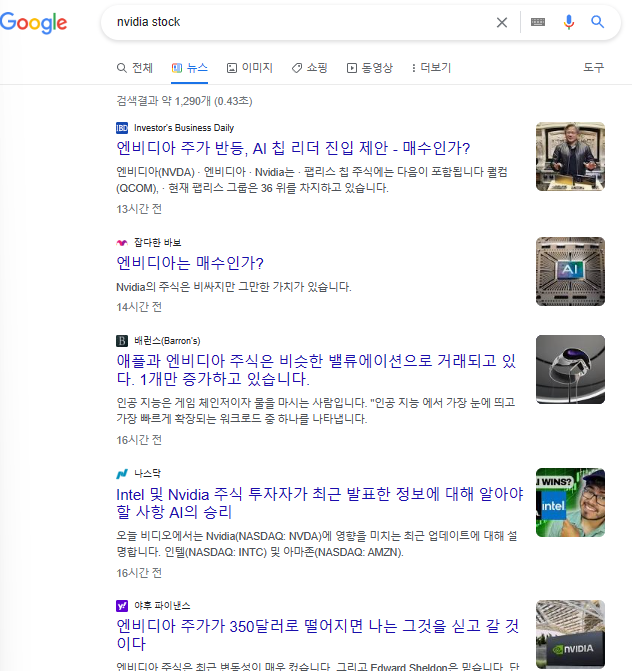Open headline 엔비디아는 매수인가?
The width and height of the screenshot is (632, 671).
point(190,263)
